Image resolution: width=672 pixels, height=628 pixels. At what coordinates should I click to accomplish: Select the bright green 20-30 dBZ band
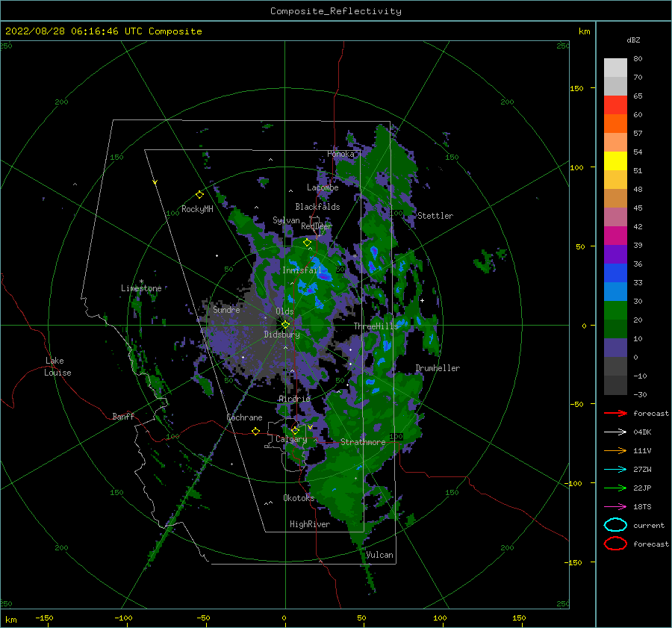pos(615,311)
